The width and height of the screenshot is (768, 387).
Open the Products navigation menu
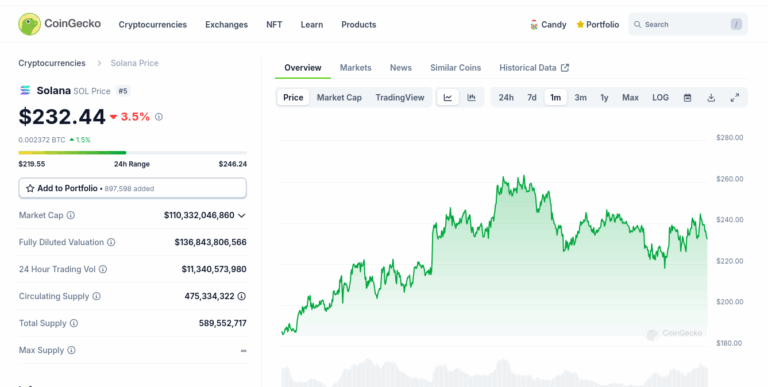tap(359, 24)
